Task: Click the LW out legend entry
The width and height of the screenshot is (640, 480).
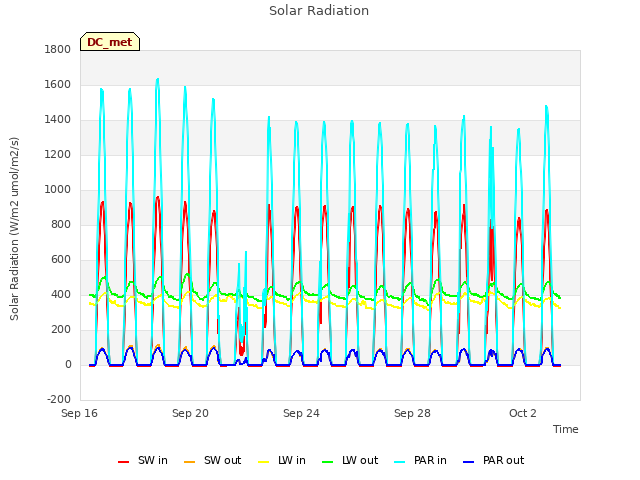Action: (x=350, y=460)
